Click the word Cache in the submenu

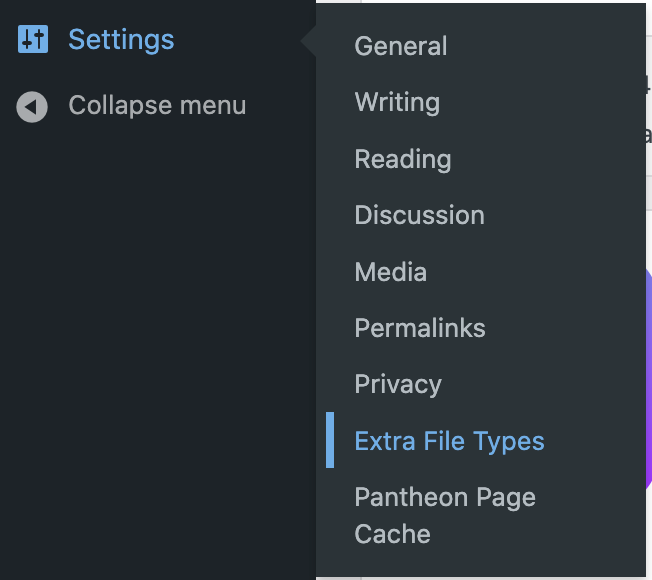tap(392, 534)
